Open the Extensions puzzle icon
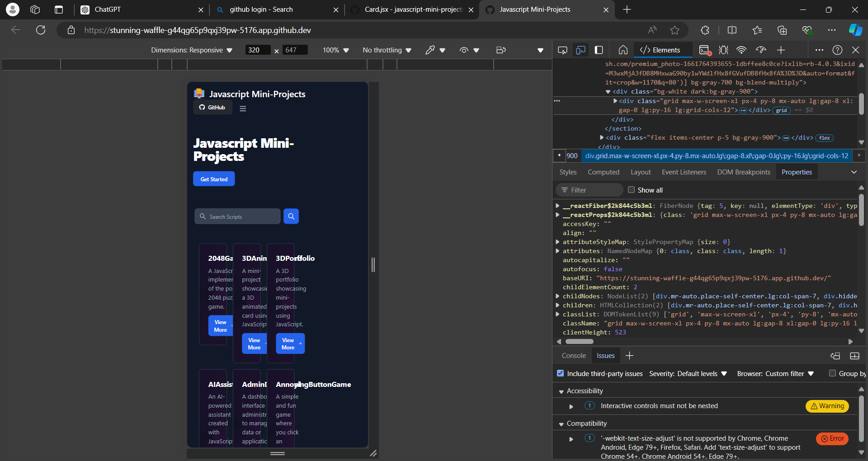This screenshot has height=461, width=868. point(705,30)
